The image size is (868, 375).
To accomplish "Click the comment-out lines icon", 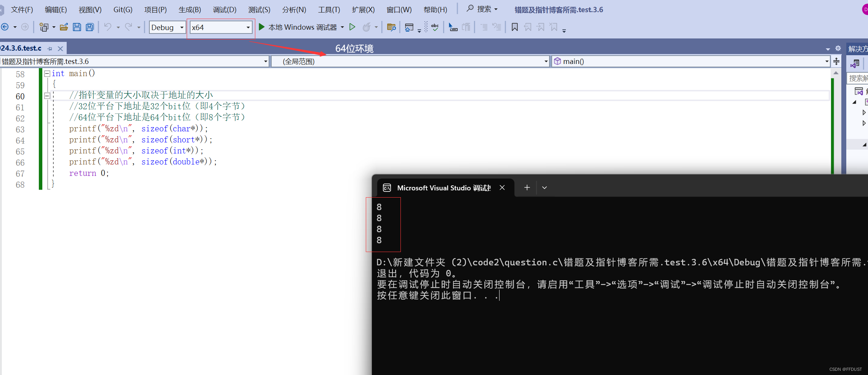I will (x=484, y=27).
